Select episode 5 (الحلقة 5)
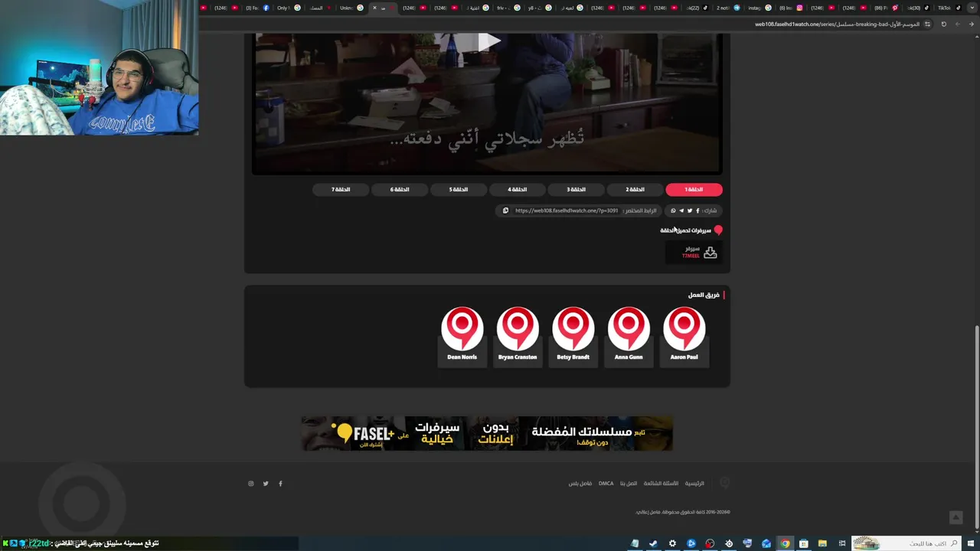980x551 pixels. tap(458, 190)
